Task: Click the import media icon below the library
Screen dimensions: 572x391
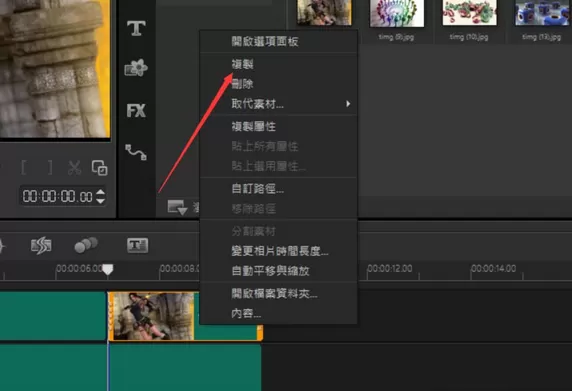Action: [x=177, y=207]
